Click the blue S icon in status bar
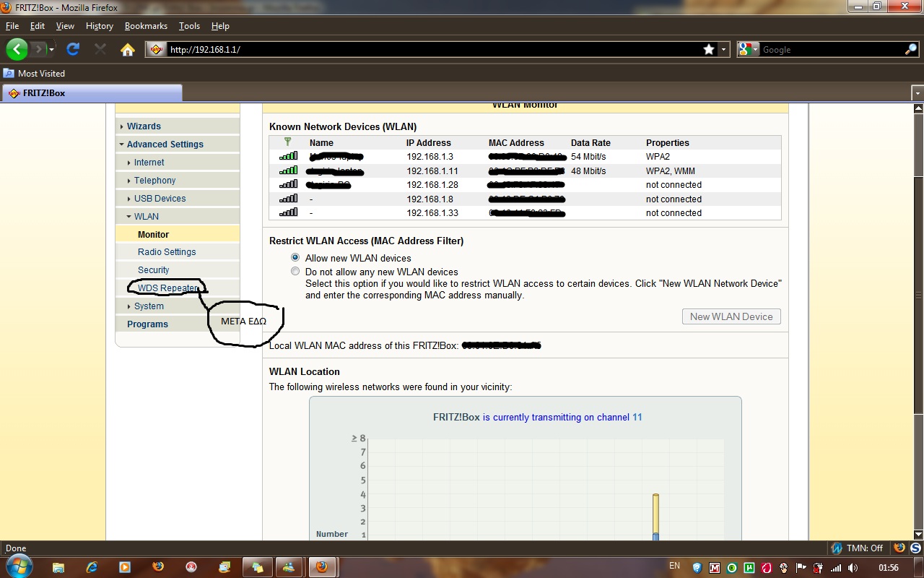 (915, 548)
